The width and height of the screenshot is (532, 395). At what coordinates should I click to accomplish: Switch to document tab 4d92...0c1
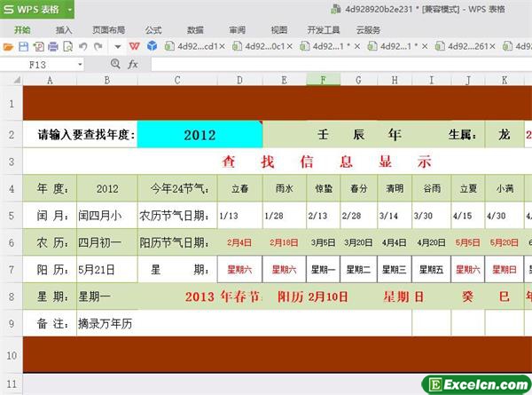click(259, 46)
